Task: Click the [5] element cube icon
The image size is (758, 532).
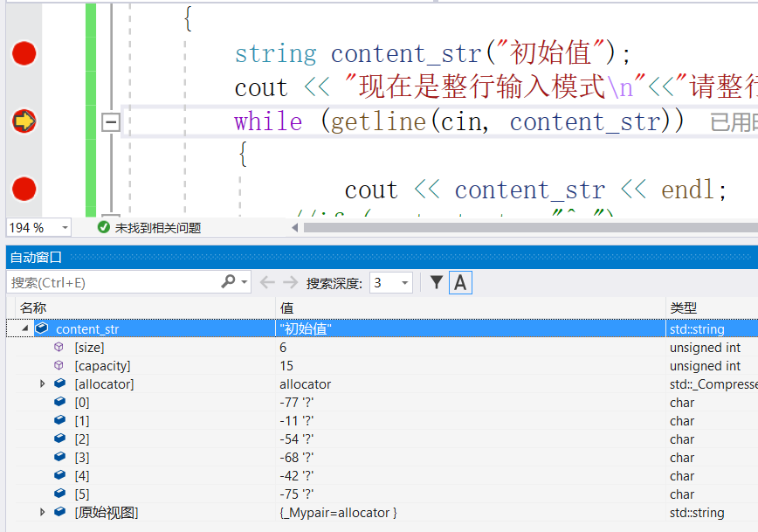Action: point(59,494)
